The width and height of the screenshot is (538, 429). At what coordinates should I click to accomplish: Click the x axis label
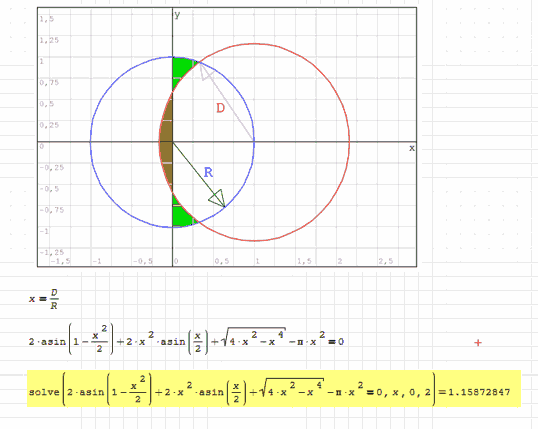click(412, 148)
